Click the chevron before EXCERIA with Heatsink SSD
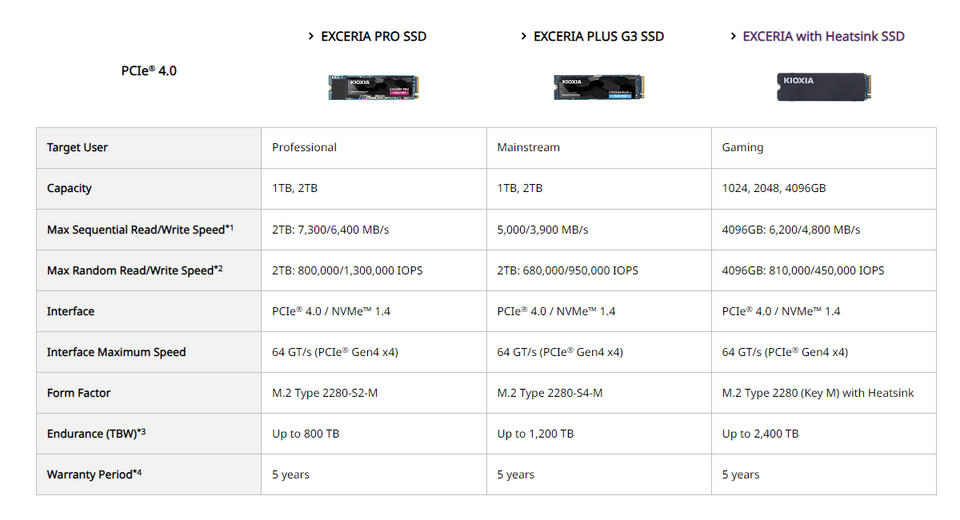Image resolution: width=960 pixels, height=520 pixels. coord(733,37)
